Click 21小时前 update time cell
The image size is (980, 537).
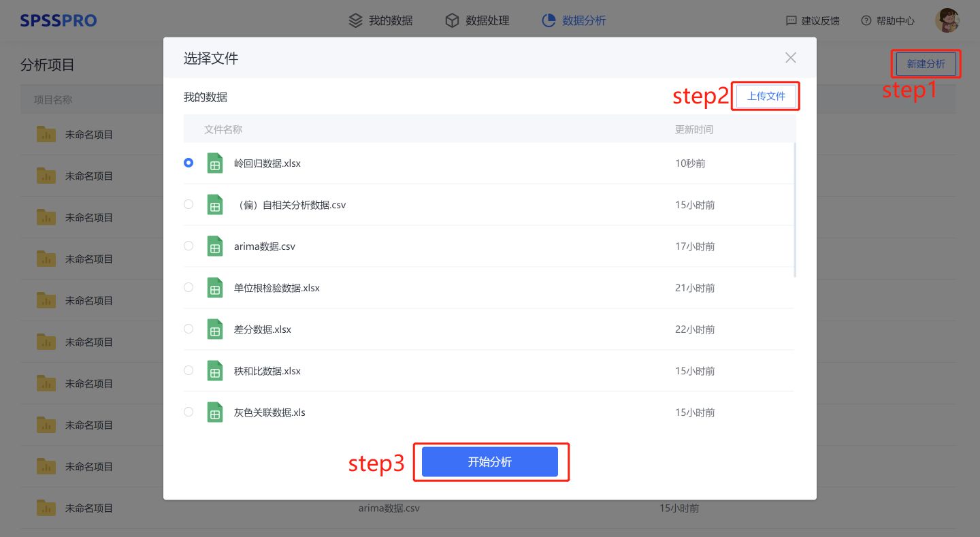point(695,288)
